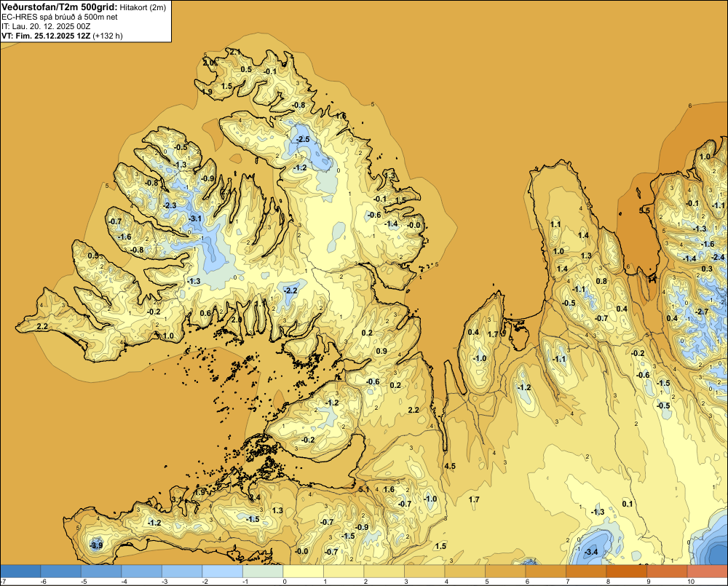Click the '-2.4' temperature value

(718, 257)
